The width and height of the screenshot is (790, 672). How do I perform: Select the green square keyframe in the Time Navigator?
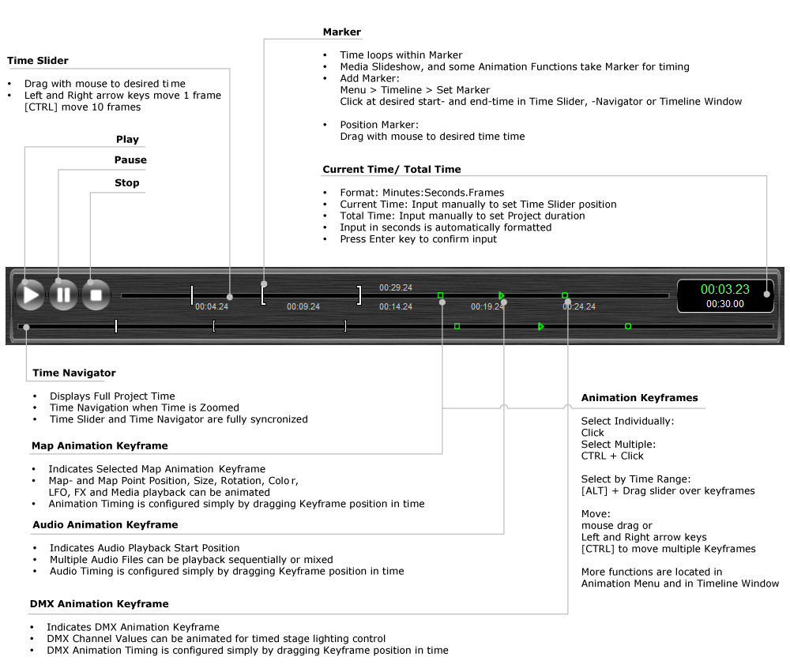click(x=457, y=326)
